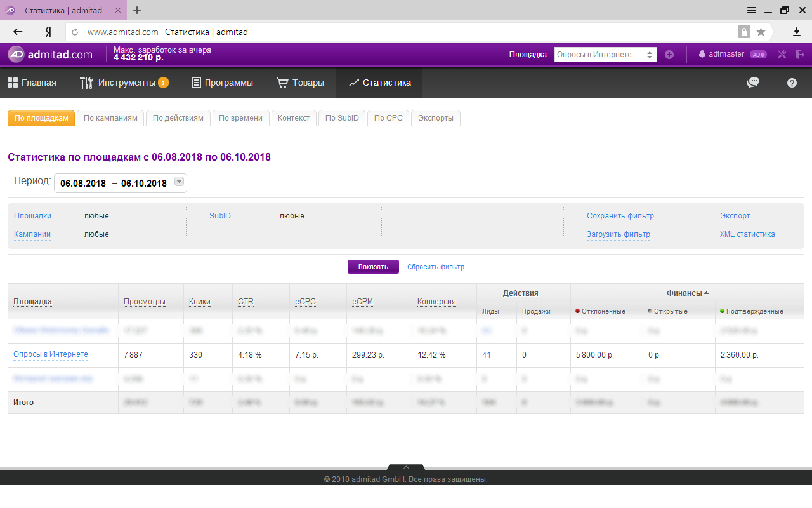Add a new площадка with the plus icon
This screenshot has height=508, width=812.
click(x=669, y=55)
